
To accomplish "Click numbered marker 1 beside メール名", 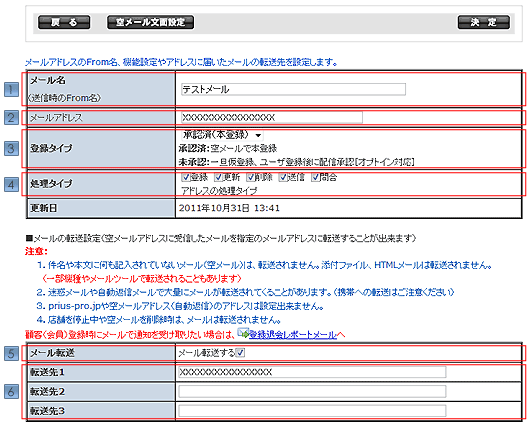I will [11, 90].
